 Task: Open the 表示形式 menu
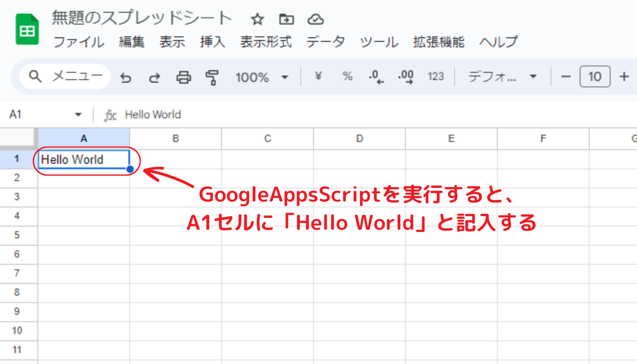pos(266,42)
